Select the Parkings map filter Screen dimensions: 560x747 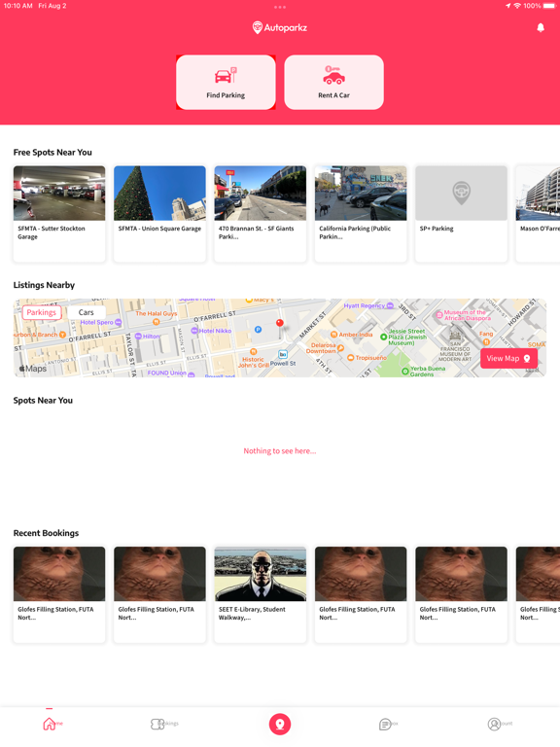[x=41, y=312]
